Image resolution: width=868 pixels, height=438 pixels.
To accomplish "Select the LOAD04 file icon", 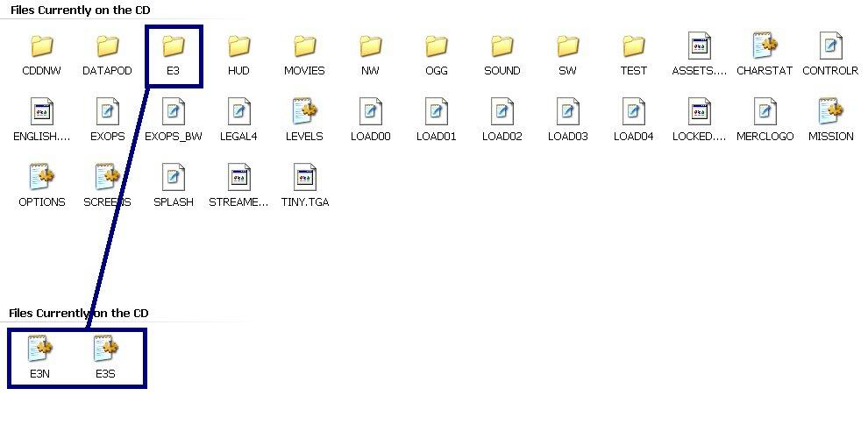I will (635, 111).
